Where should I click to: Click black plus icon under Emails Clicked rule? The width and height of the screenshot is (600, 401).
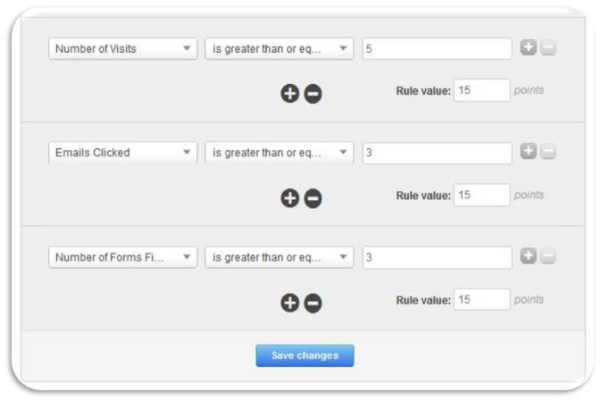point(290,198)
